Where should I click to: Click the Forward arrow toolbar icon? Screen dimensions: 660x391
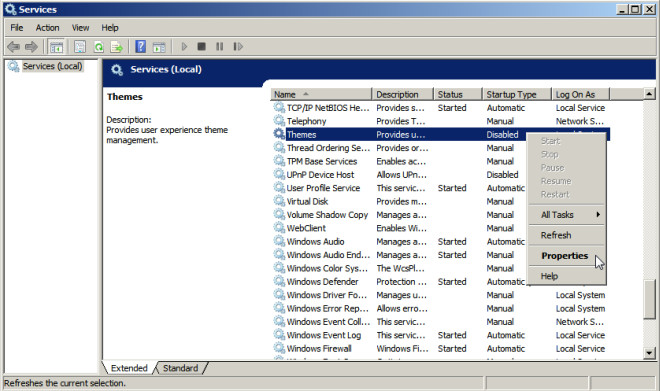(31, 47)
